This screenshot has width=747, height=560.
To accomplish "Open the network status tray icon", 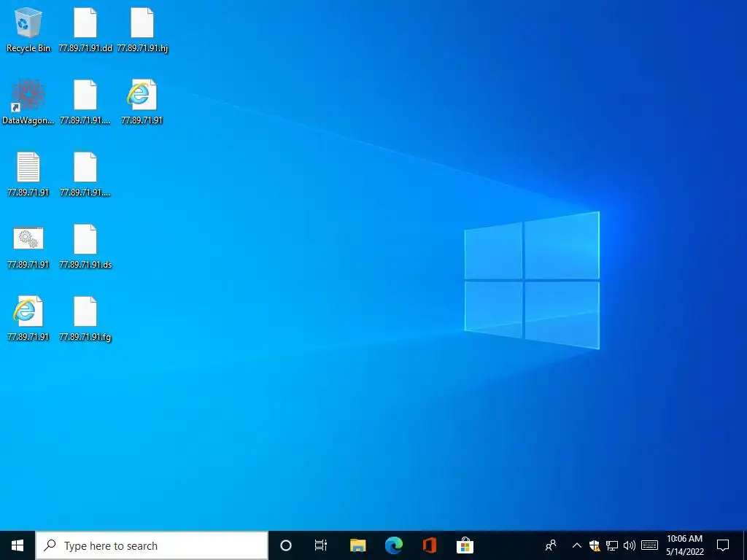I will (x=612, y=545).
